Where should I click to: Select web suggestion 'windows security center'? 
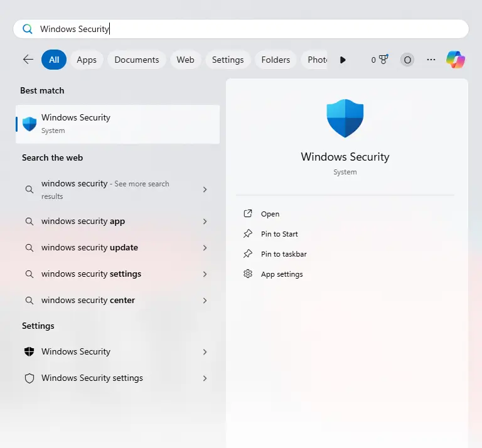point(118,300)
